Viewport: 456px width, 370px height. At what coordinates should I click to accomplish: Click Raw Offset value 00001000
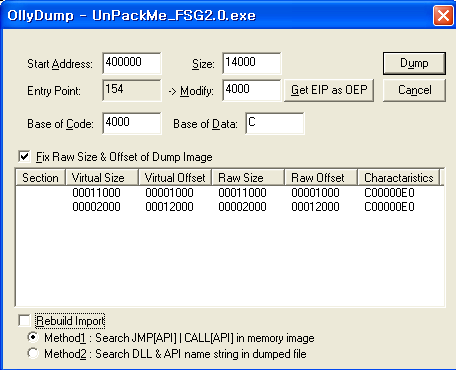click(315, 193)
